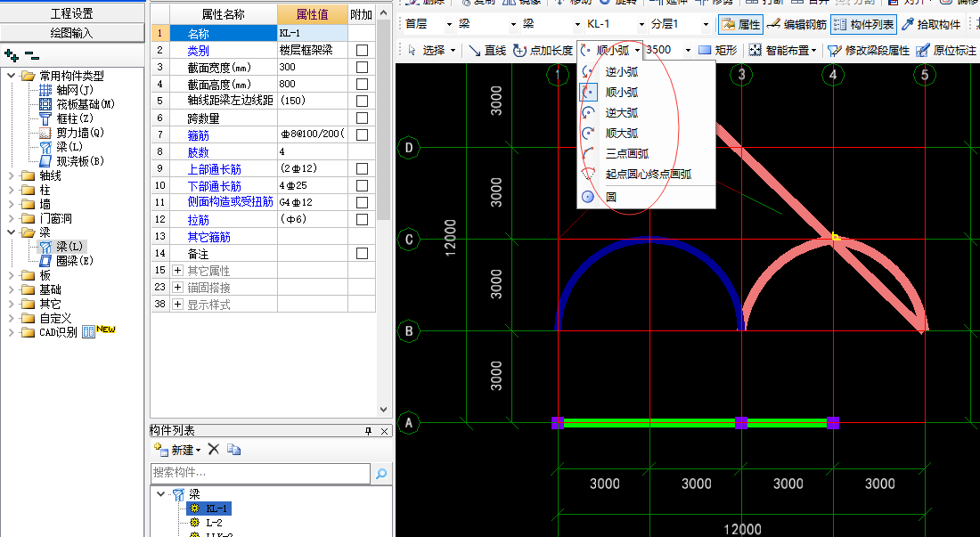Click the expand-all plus icon above tree
Viewport: 980px width, 537px height.
point(12,55)
